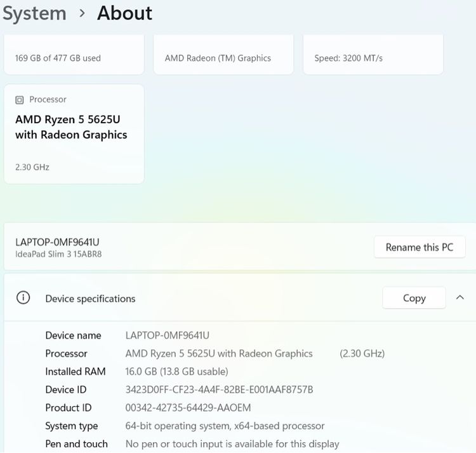476x453 pixels.
Task: Click the 2.30 GHz speed in Processor card
Action: click(32, 167)
